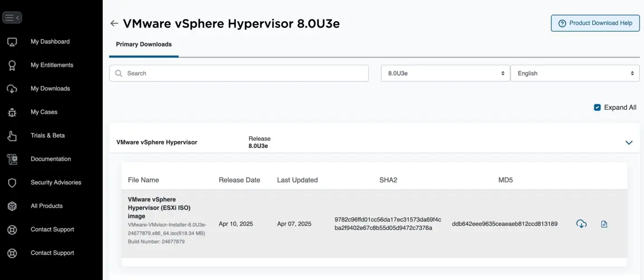Open My Entitlements menu item
644x280 pixels.
(x=52, y=65)
